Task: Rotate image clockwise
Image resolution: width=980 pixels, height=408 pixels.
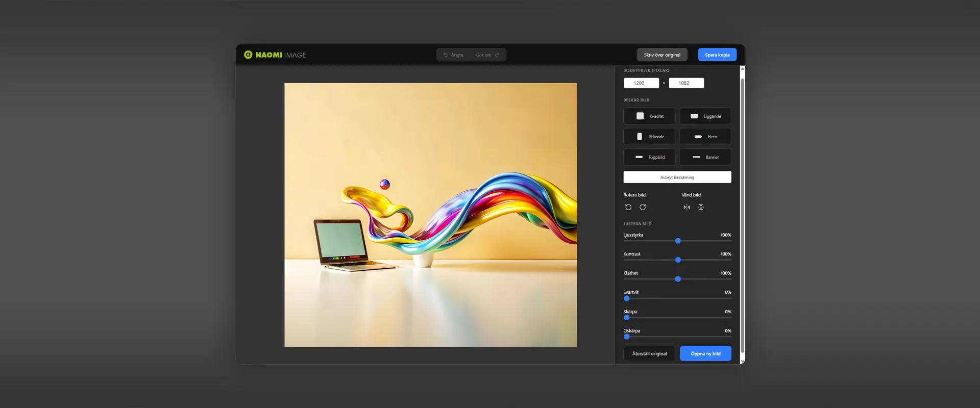Action: [643, 207]
